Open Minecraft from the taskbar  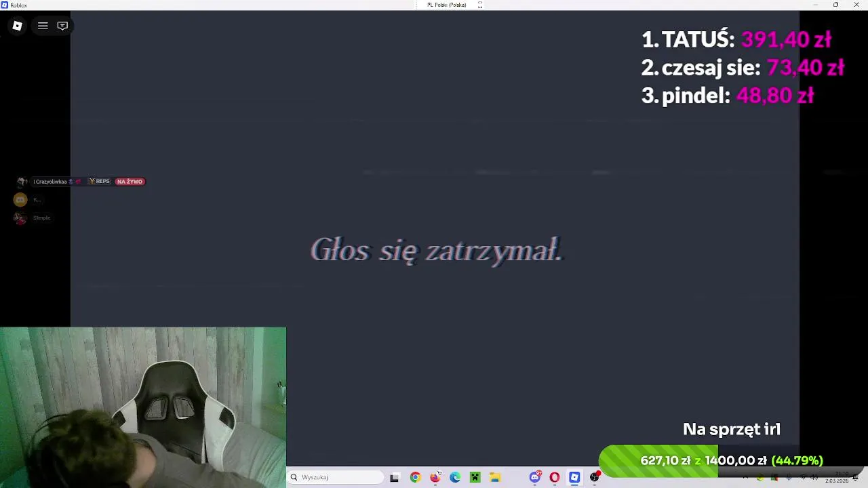click(475, 477)
